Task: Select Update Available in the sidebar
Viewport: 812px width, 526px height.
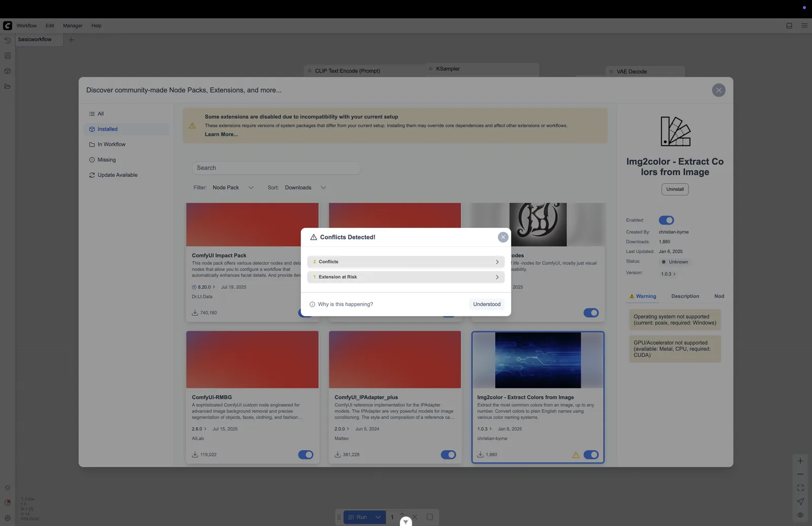Action: click(x=117, y=175)
